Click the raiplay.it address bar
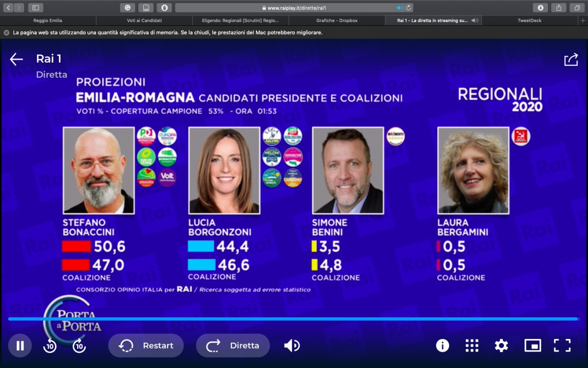The image size is (588, 368). pyautogui.click(x=294, y=8)
